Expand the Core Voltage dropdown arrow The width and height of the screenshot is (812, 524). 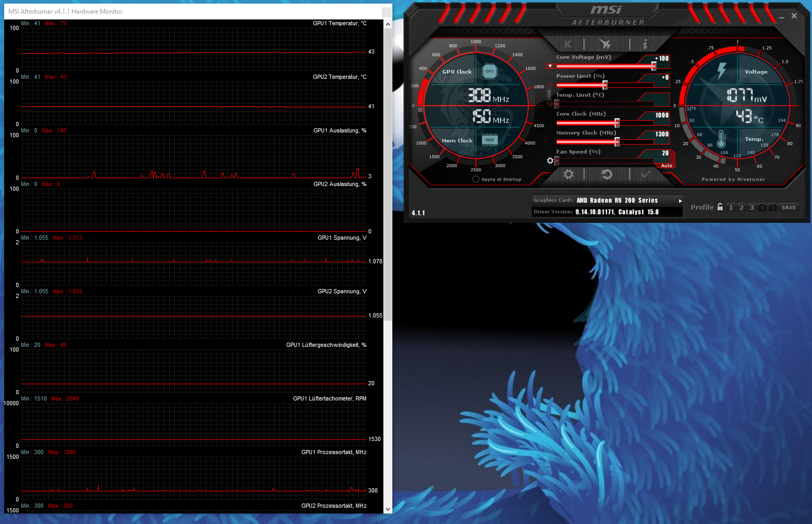coord(550,66)
